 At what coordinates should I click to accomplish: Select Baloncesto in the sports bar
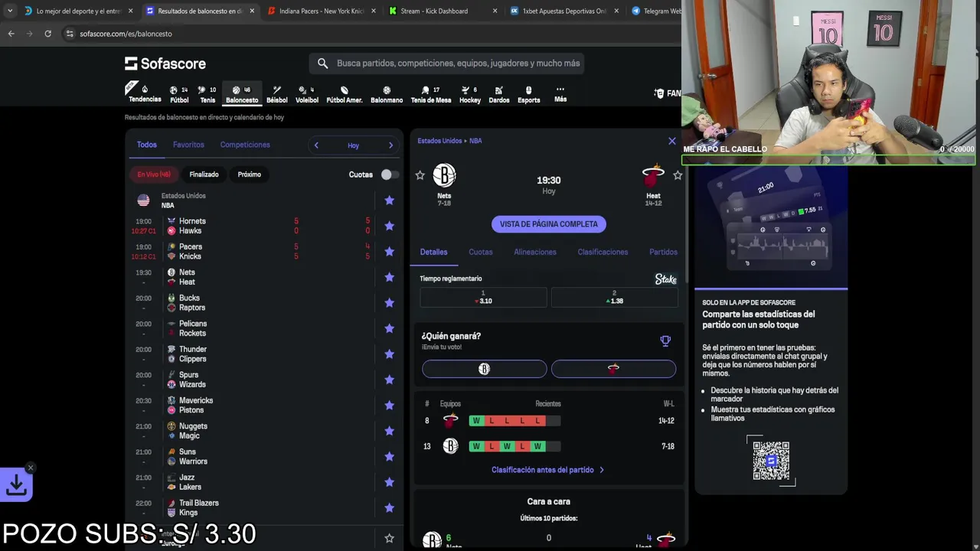(x=242, y=94)
